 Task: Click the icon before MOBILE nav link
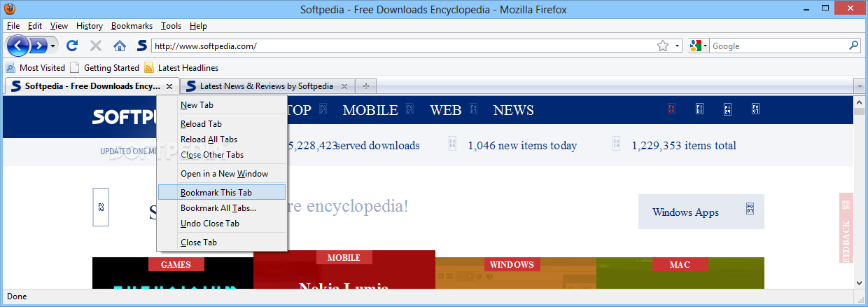tap(323, 110)
